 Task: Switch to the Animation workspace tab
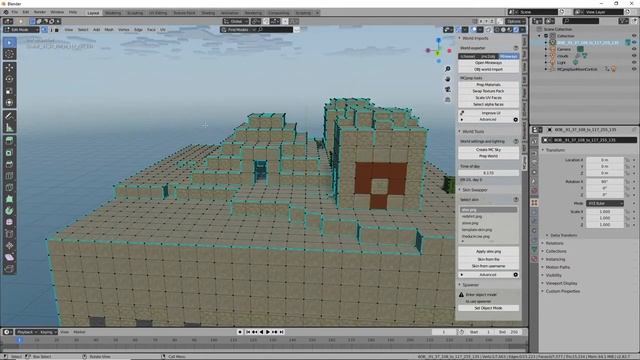(x=229, y=13)
